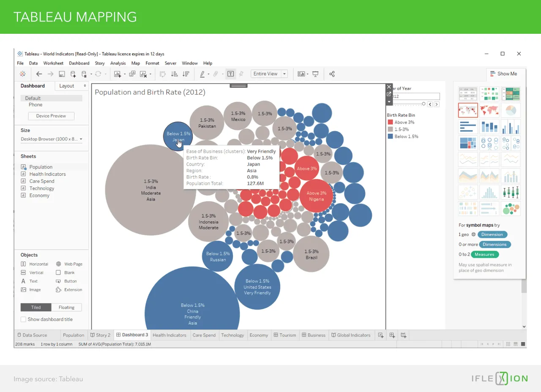Click the Highlight pen icon
Viewport: 541px width, 392px height.
coord(202,74)
